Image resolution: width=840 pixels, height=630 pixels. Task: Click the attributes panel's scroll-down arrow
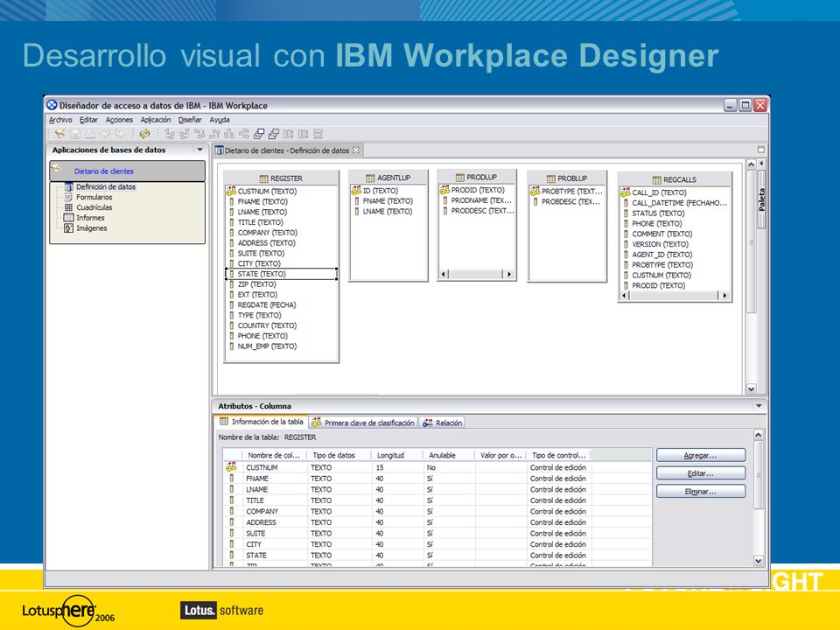[x=759, y=560]
